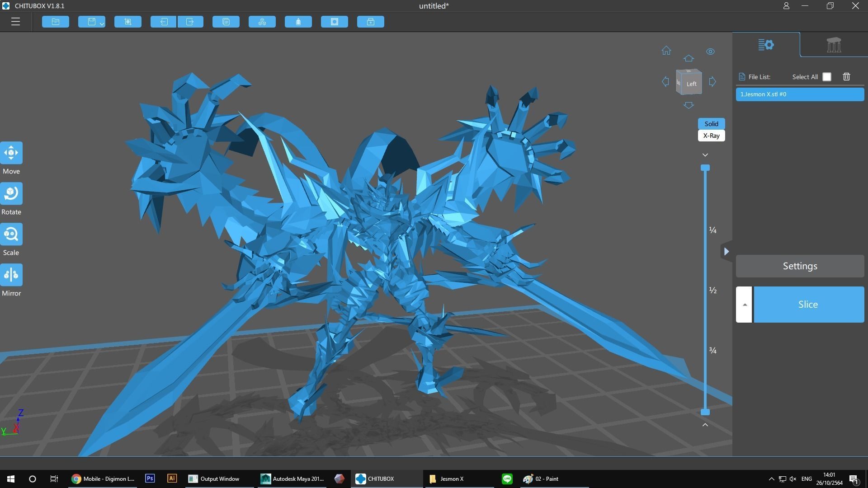Open the slice settings tab
This screenshot has height=488, width=868.
[766, 45]
